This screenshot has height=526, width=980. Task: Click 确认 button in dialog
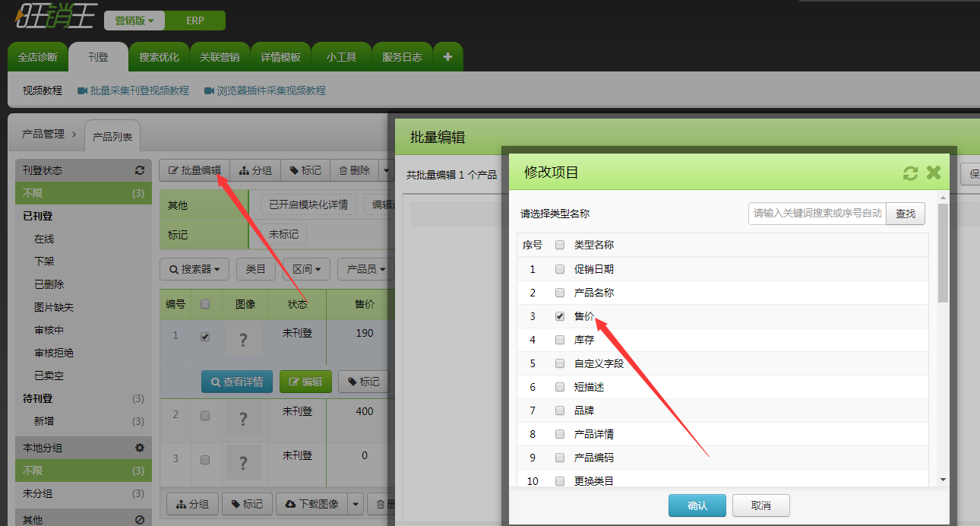click(x=697, y=505)
